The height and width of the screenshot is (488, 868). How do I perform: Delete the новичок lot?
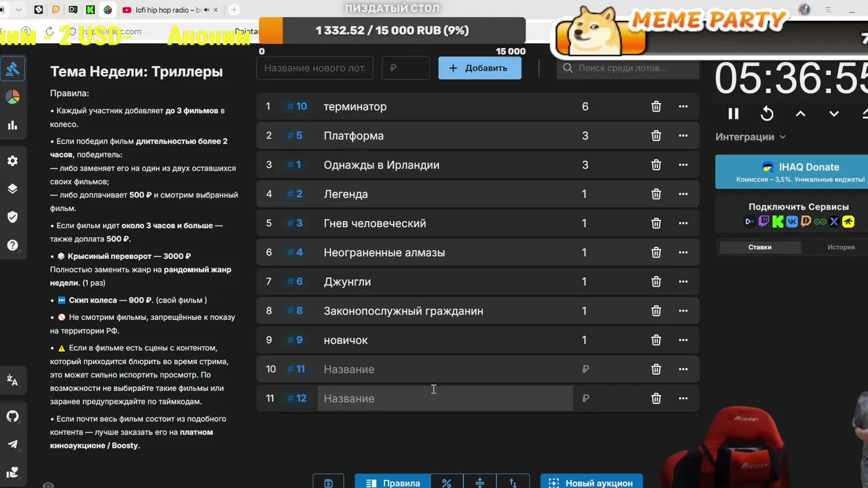point(656,340)
